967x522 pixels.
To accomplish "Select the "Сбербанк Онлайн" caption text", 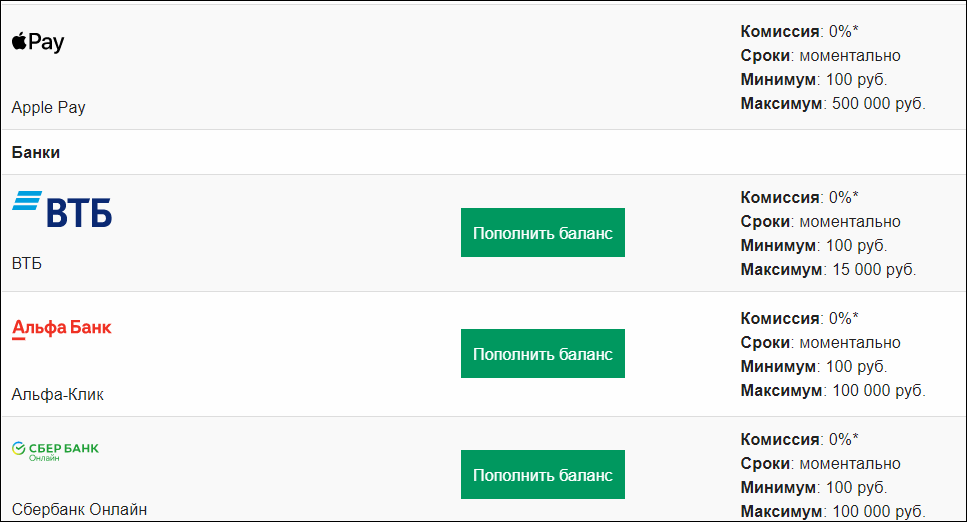I will 79,510.
